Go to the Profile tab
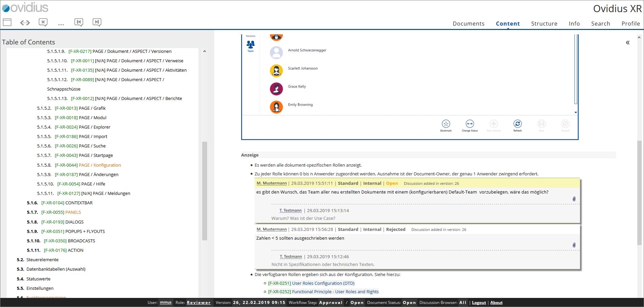 (x=631, y=24)
